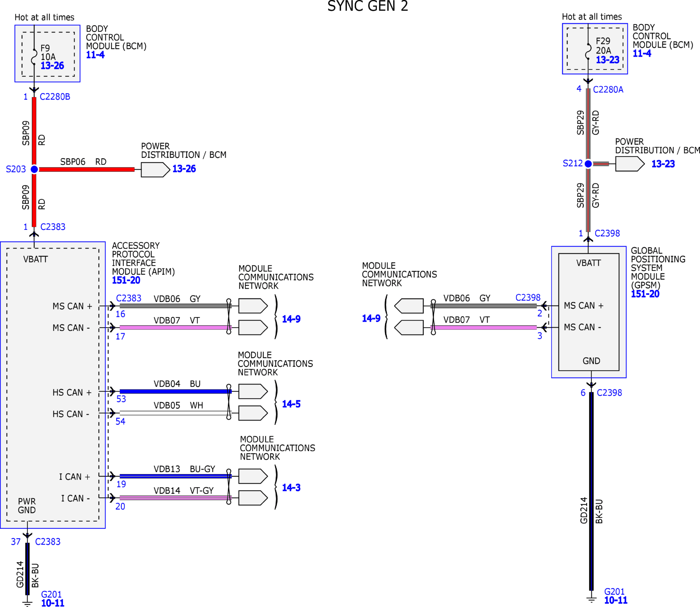Click the HS CAN - pin label in the APIM
The image size is (700, 607).
(71, 414)
